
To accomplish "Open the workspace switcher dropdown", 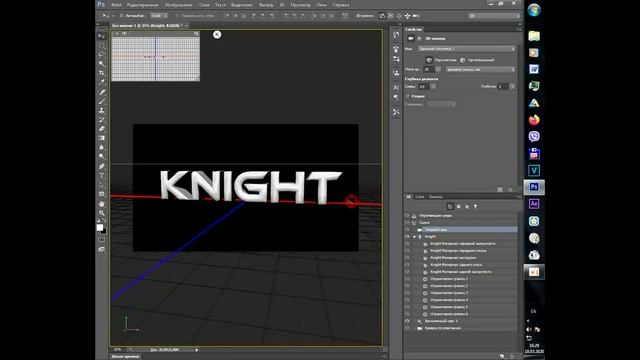I will 494,16.
